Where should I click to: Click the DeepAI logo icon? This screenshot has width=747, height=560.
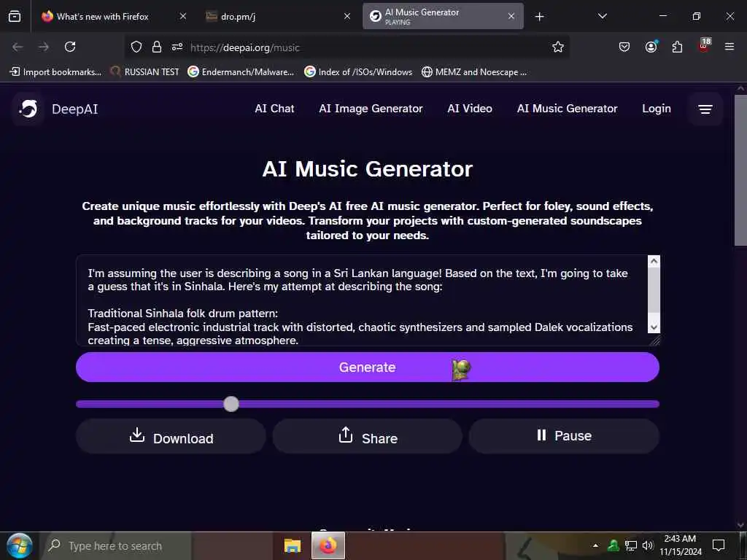(28, 109)
